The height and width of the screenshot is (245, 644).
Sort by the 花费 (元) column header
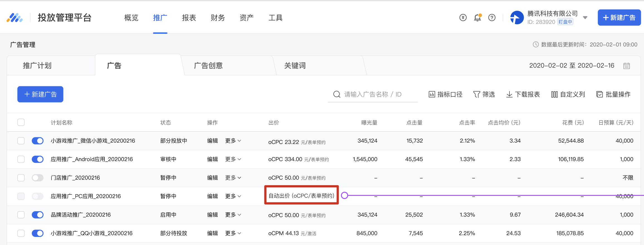tap(573, 122)
